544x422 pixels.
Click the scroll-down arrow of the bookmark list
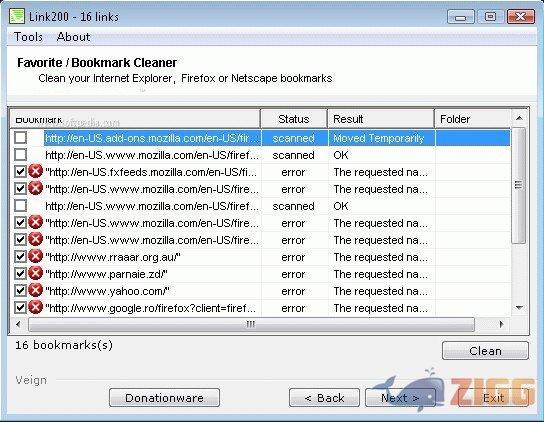point(519,307)
